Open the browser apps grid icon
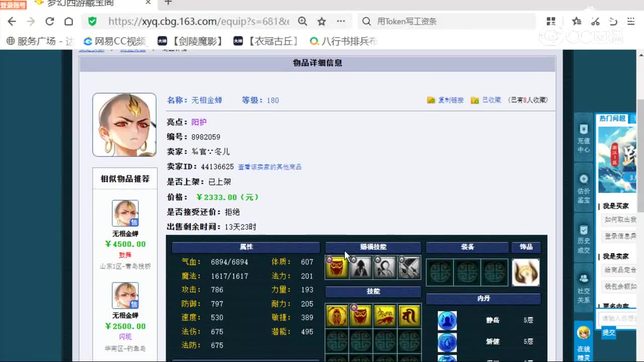This screenshot has height=362, width=644. click(551, 21)
